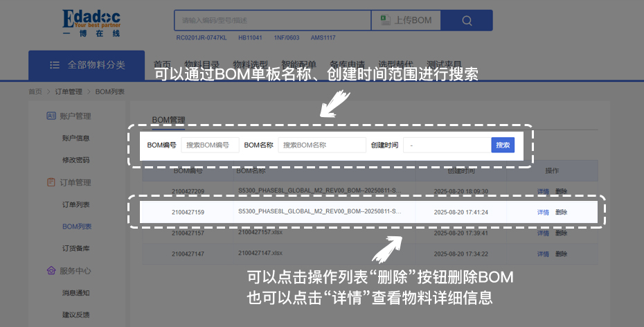Select BOM列表 in sidebar

point(77,227)
